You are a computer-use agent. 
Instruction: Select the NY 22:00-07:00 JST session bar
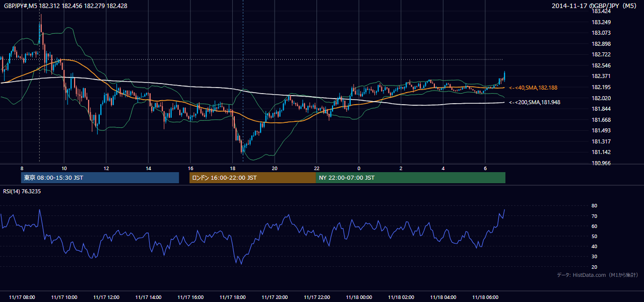[411, 178]
